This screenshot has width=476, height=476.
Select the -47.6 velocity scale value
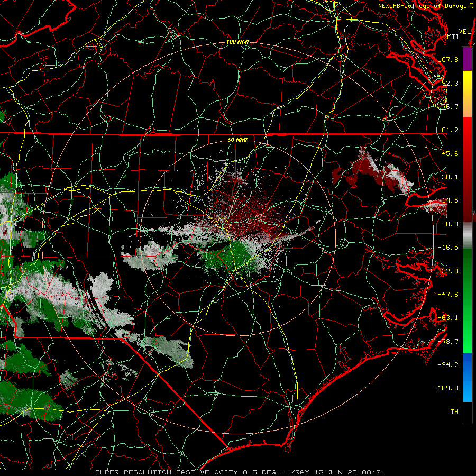pos(448,295)
